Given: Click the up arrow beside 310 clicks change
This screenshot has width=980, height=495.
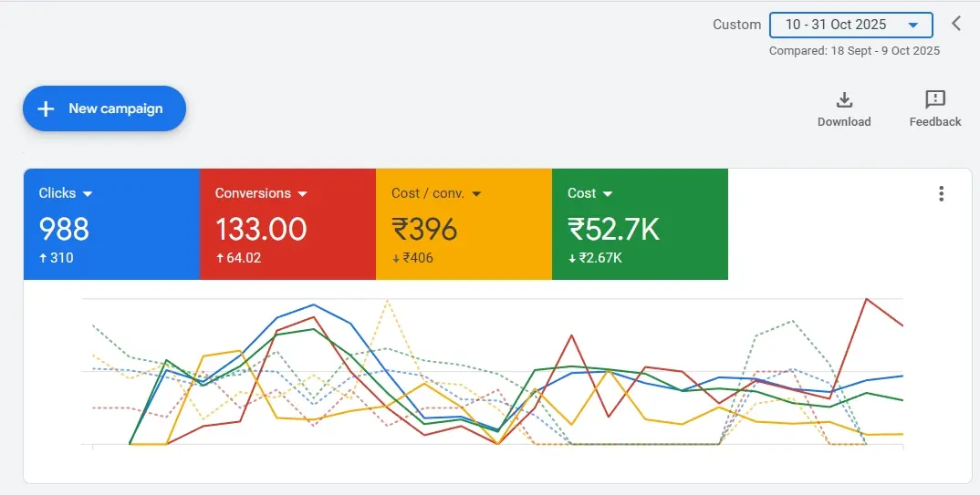Looking at the screenshot, I should [x=42, y=258].
